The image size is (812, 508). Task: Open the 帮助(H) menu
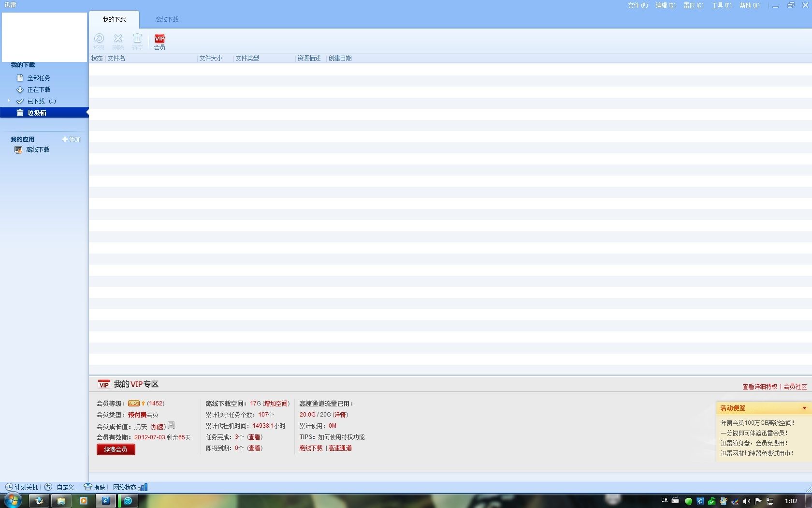749,5
